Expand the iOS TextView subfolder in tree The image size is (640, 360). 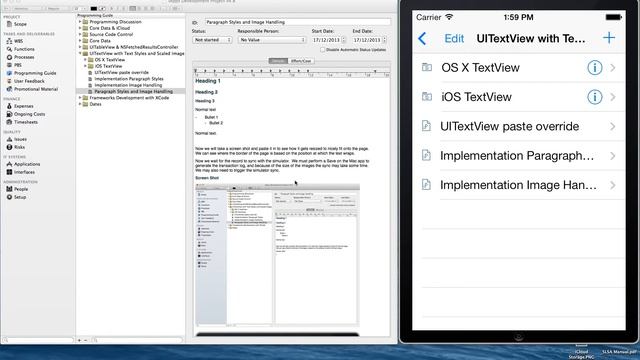tap(85, 66)
